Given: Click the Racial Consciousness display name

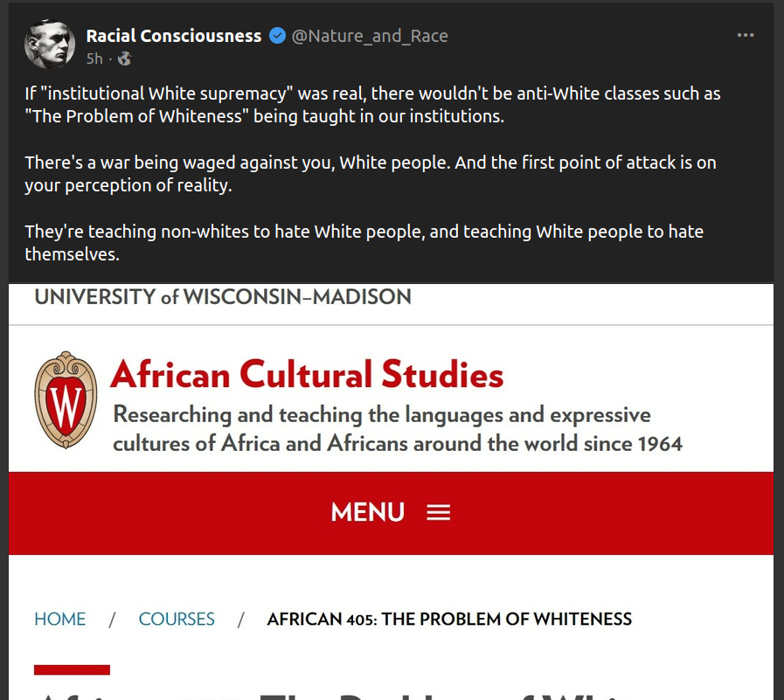Looking at the screenshot, I should tap(174, 36).
